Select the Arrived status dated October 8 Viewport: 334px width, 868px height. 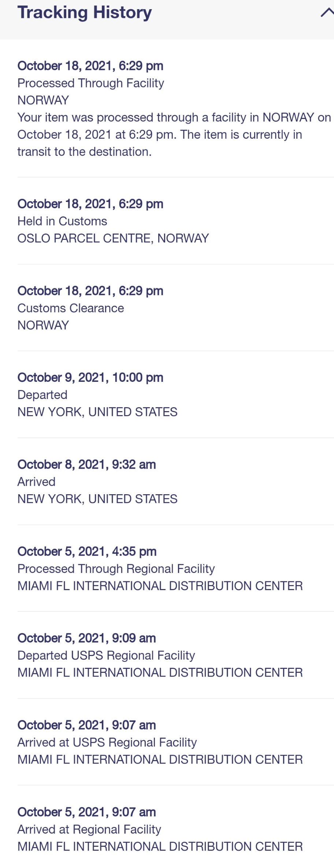click(36, 482)
